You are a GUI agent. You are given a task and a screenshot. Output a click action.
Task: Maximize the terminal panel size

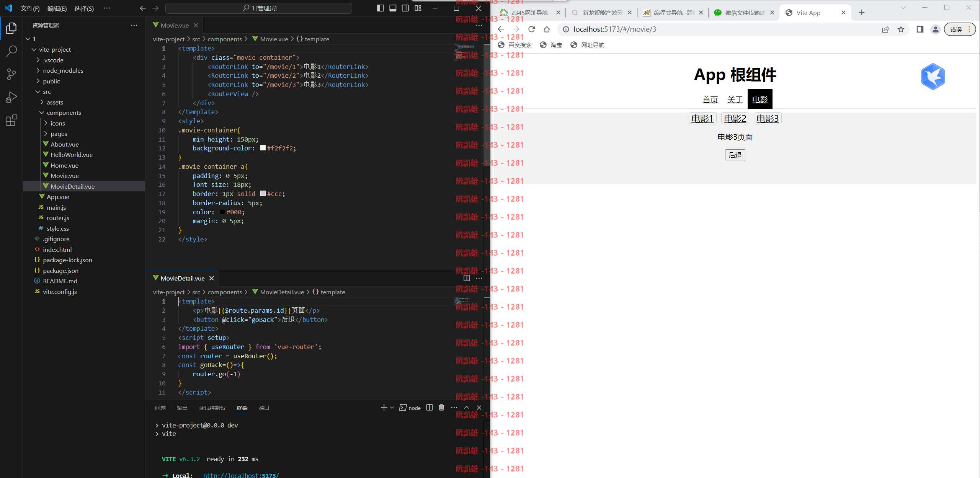(467, 408)
